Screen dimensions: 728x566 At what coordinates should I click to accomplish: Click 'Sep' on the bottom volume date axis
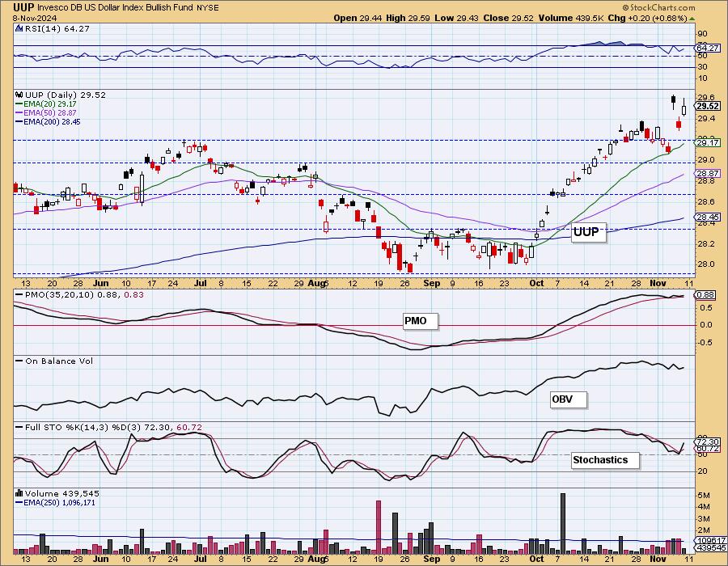coord(431,558)
